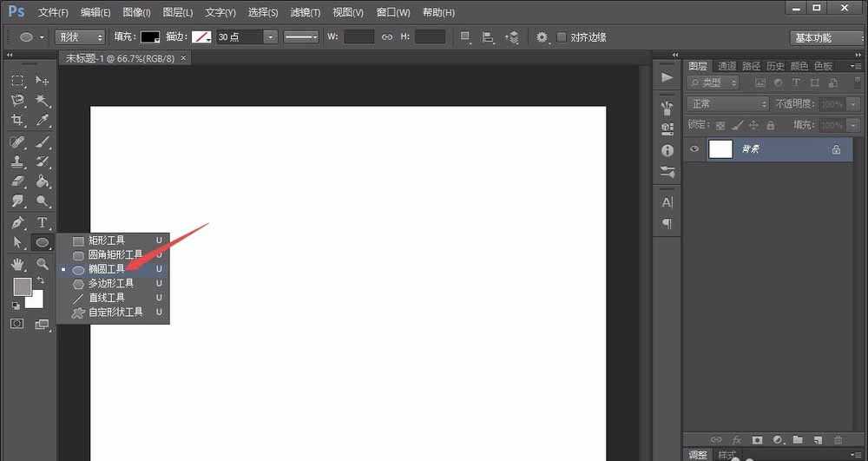This screenshot has height=461, width=868.
Task: Toggle the link between width and height
Action: click(387, 37)
